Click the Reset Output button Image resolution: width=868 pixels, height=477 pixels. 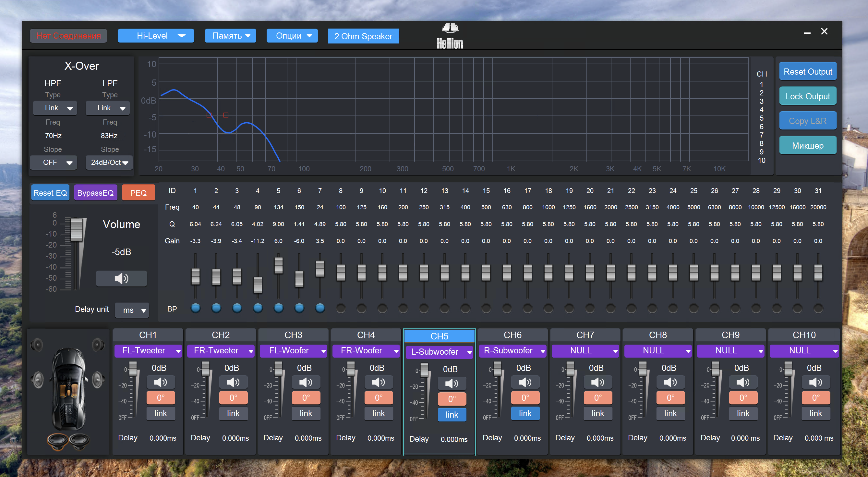coord(807,71)
